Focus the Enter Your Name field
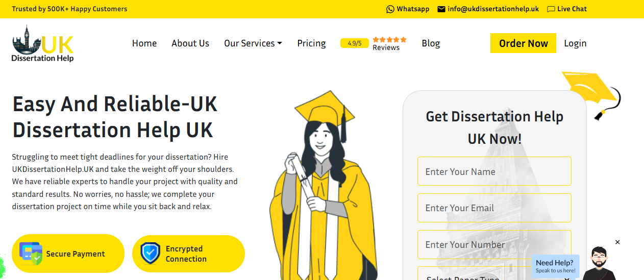644x280 pixels. (494, 171)
